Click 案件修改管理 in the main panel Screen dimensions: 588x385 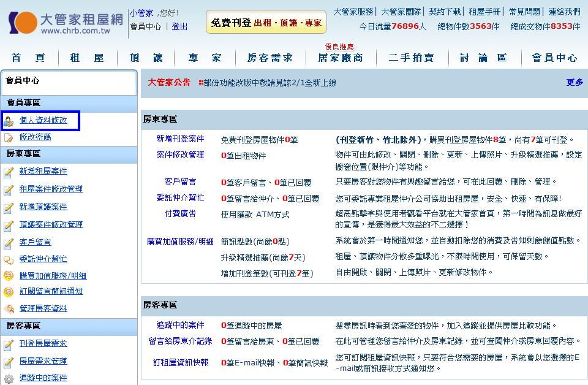180,154
